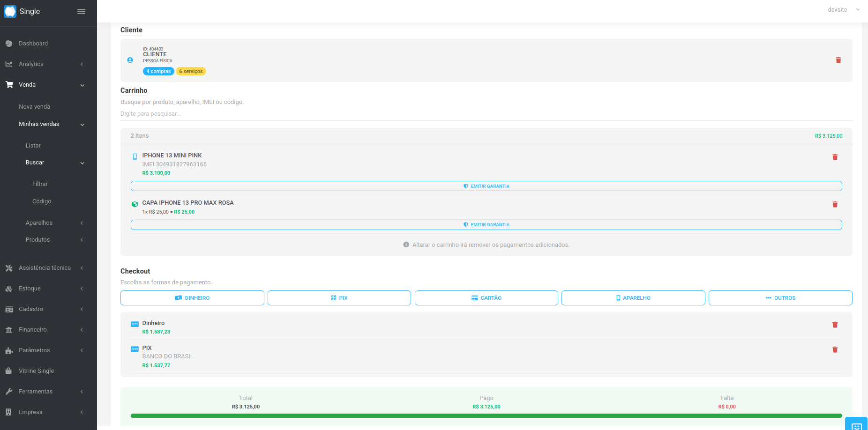Toggle the sidebar hamburger menu
This screenshot has width=868, height=430.
coord(81,11)
